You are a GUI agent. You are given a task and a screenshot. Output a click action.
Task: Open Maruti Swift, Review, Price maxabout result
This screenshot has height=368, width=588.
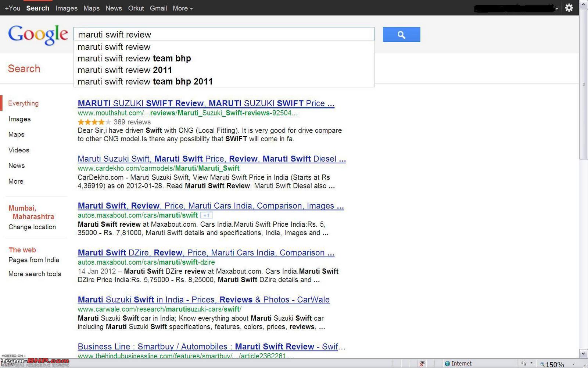tap(211, 206)
